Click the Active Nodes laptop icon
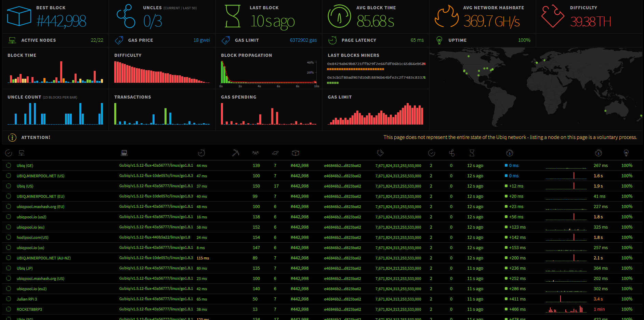Screen dimensions: 644x320 pos(12,40)
